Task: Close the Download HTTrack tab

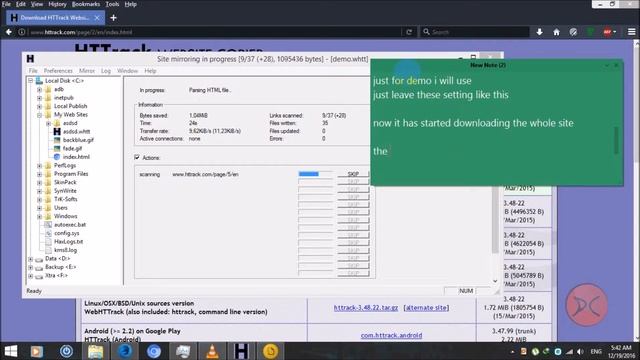Action: 97,18
